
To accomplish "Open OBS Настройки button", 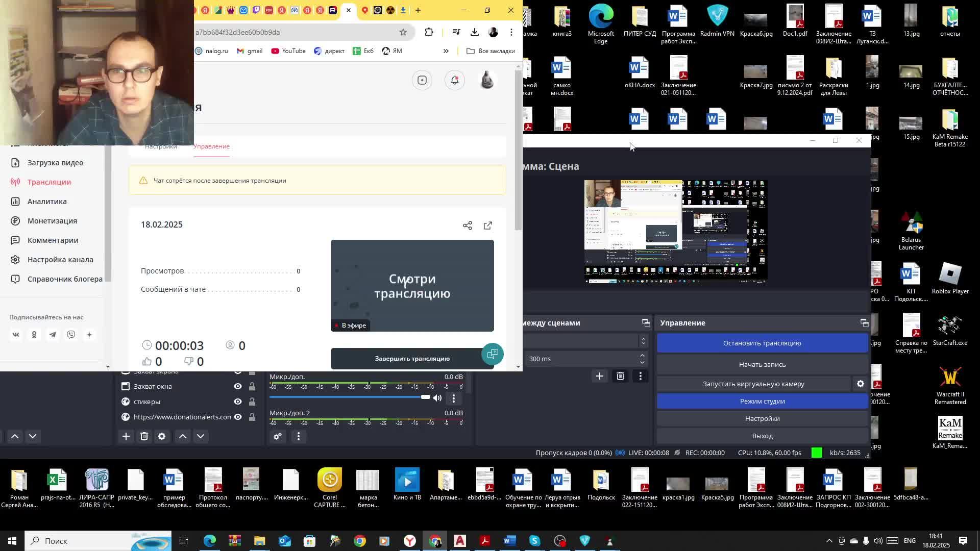I will click(x=762, y=419).
